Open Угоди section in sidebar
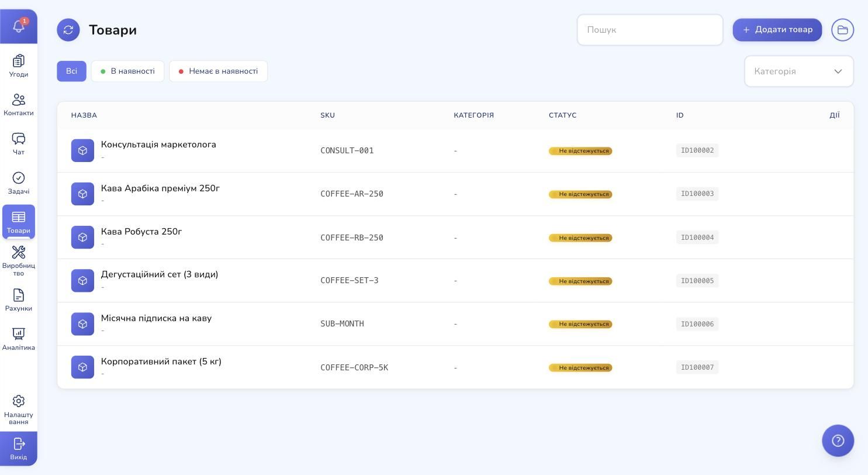 [19, 66]
